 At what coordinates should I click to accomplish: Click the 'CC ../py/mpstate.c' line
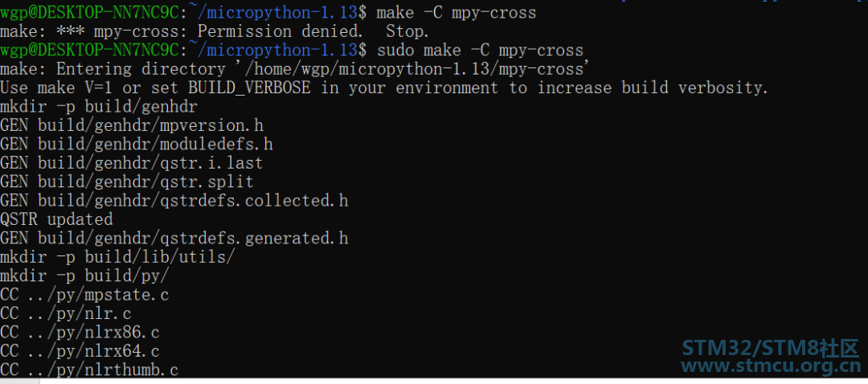tap(84, 295)
